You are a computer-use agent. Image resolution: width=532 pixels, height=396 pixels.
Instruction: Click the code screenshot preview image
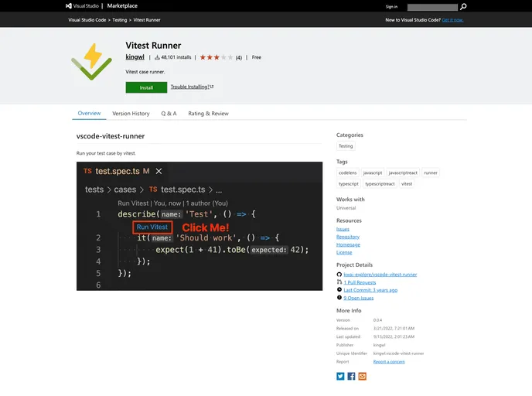(x=199, y=226)
